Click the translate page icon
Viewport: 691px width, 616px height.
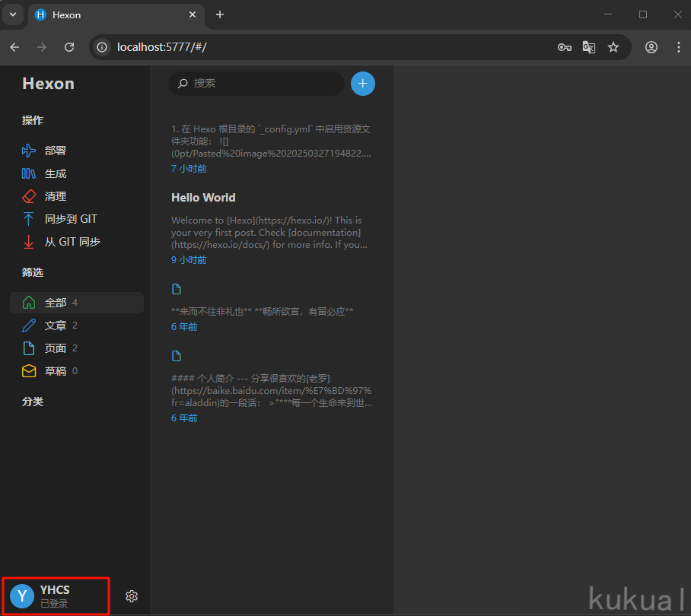[x=589, y=47]
